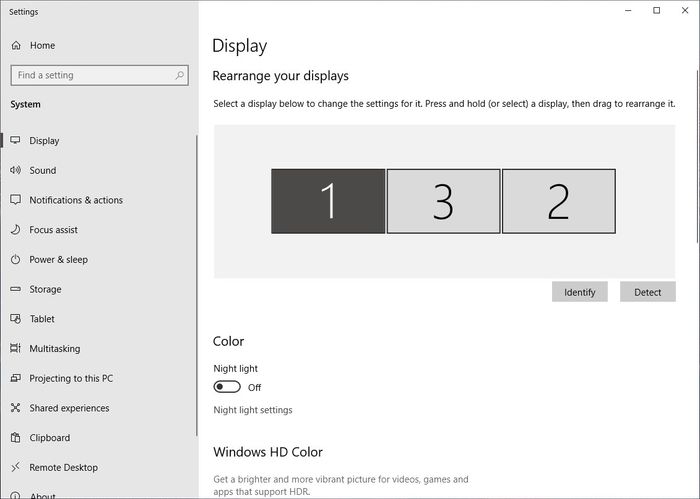Select the Focus assist moon icon
The image size is (700, 499).
pyautogui.click(x=16, y=229)
